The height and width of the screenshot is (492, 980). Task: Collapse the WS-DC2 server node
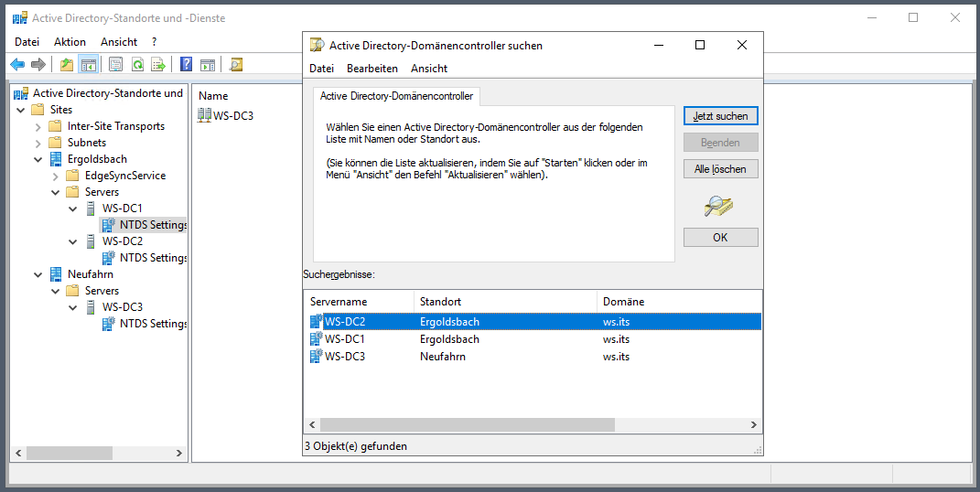pos(73,241)
